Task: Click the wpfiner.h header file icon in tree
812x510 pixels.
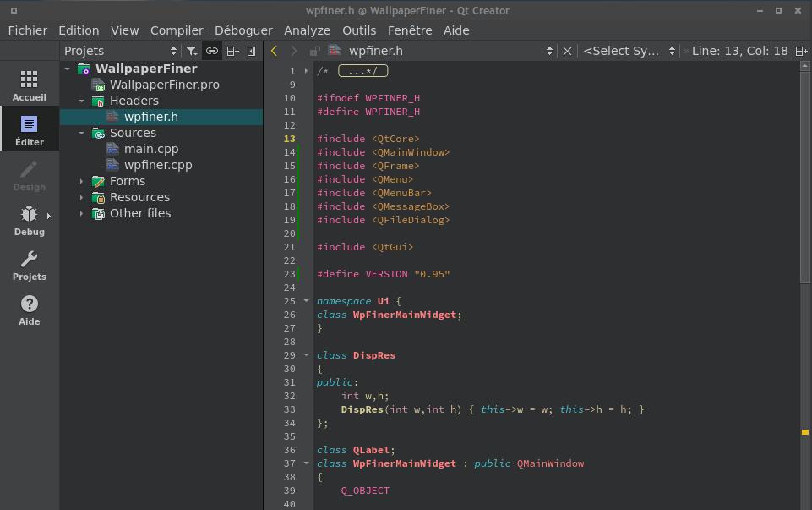Action: (x=112, y=117)
